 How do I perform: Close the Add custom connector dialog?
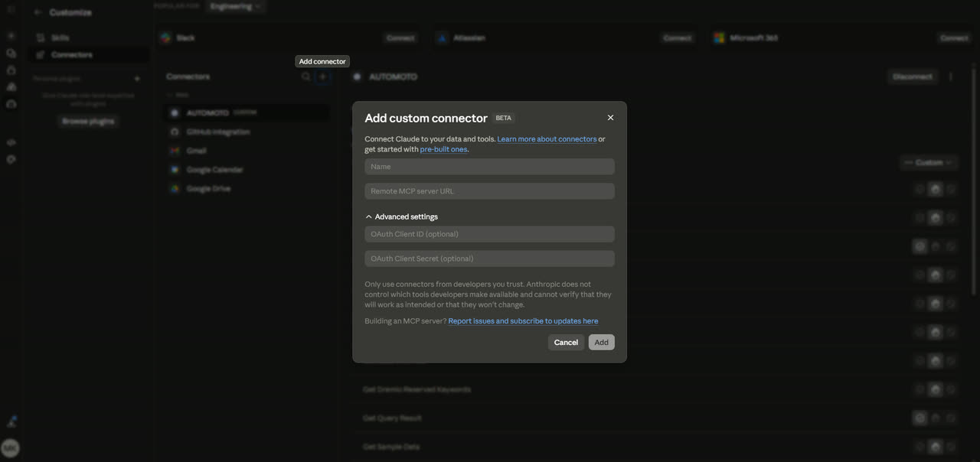(610, 118)
